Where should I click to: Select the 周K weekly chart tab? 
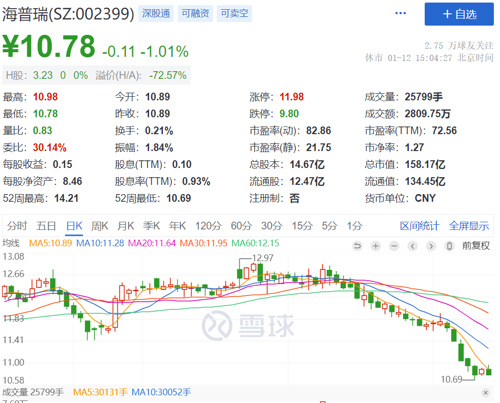[100, 226]
